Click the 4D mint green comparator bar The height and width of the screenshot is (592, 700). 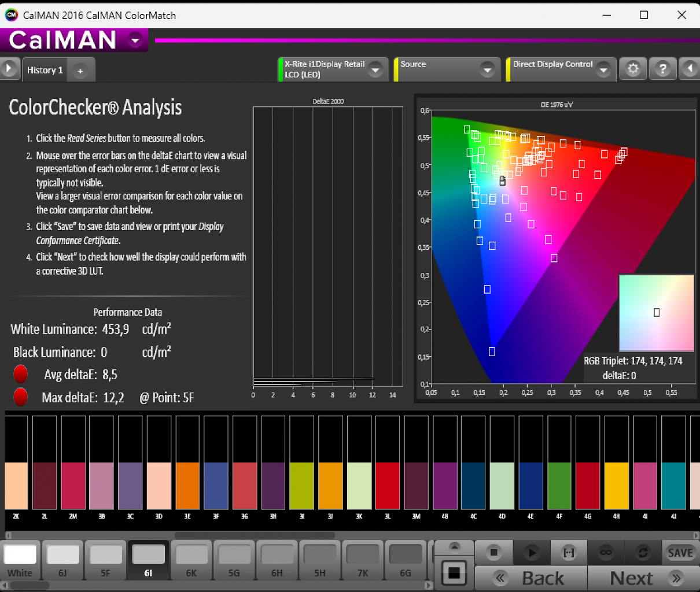tap(502, 462)
